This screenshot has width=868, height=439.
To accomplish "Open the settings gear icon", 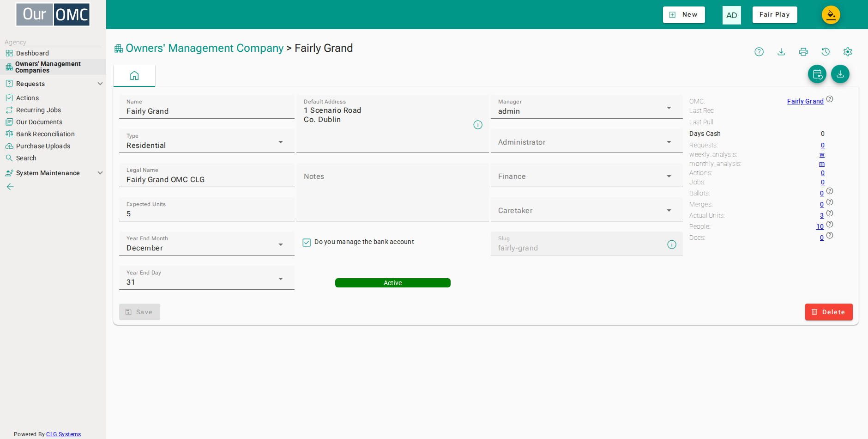I will (848, 52).
